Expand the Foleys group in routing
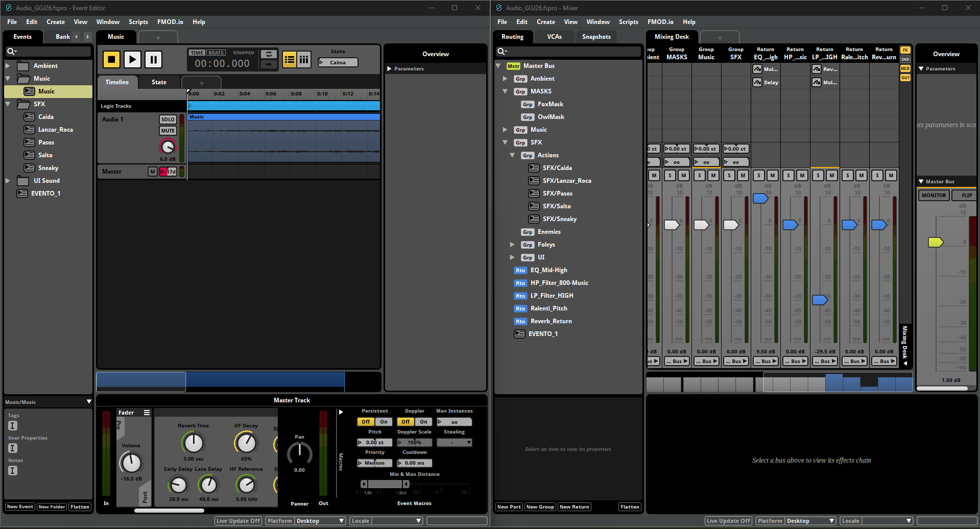 pyautogui.click(x=512, y=245)
